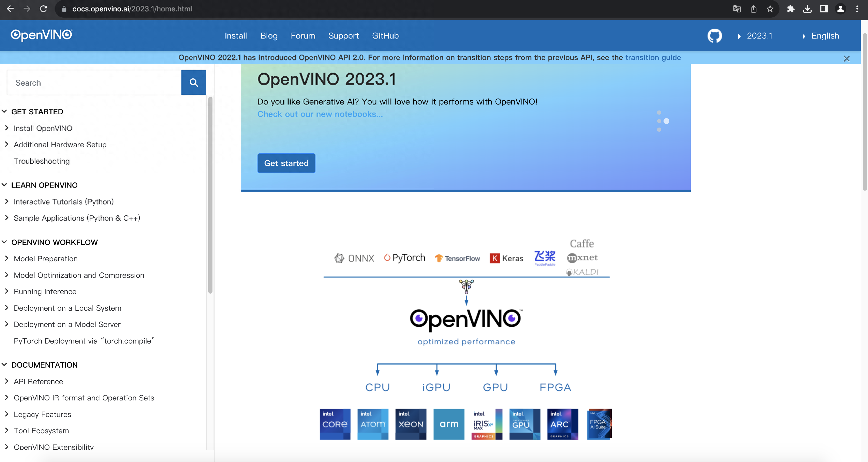Viewport: 868px width, 462px height.
Task: Collapse the LEARN OPENVINO section
Action: (4, 185)
